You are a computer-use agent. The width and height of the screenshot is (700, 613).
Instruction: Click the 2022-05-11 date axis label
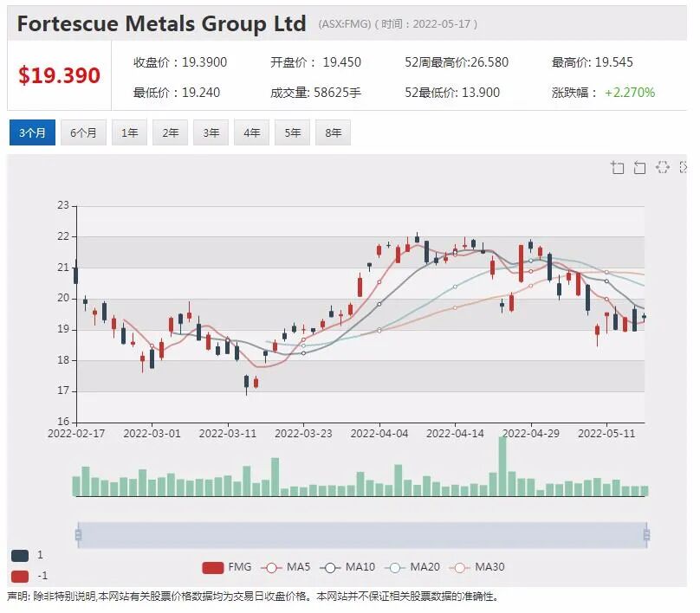606,434
